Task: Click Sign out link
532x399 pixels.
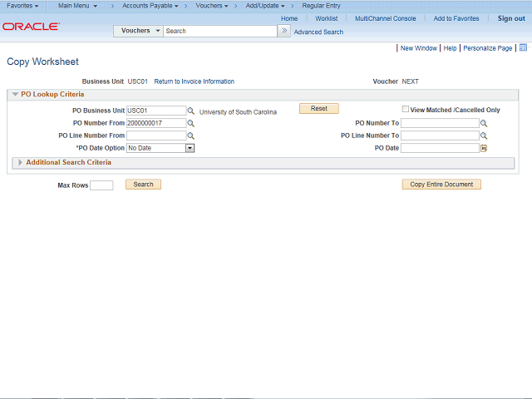Action: pyautogui.click(x=511, y=18)
